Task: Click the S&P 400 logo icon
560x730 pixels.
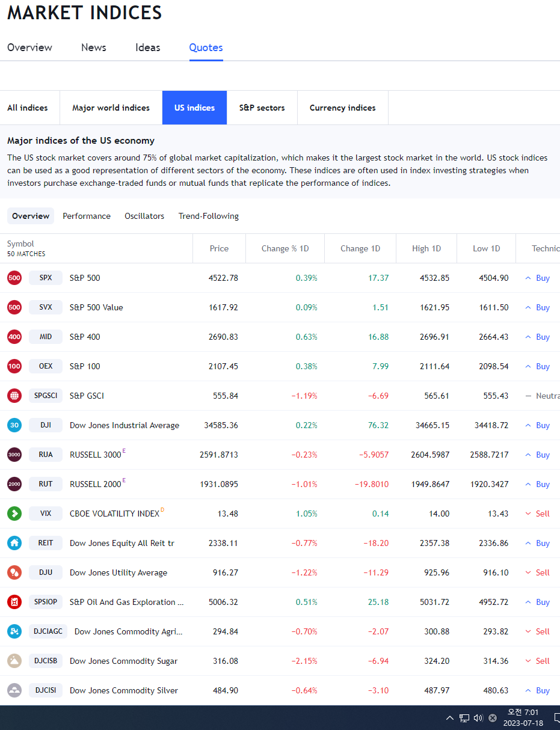Action: pos(14,337)
